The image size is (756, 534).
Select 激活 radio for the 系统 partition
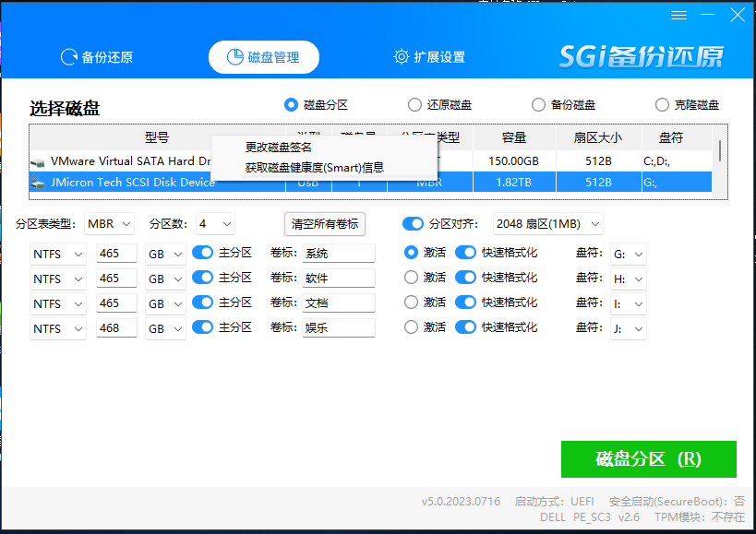(x=411, y=253)
